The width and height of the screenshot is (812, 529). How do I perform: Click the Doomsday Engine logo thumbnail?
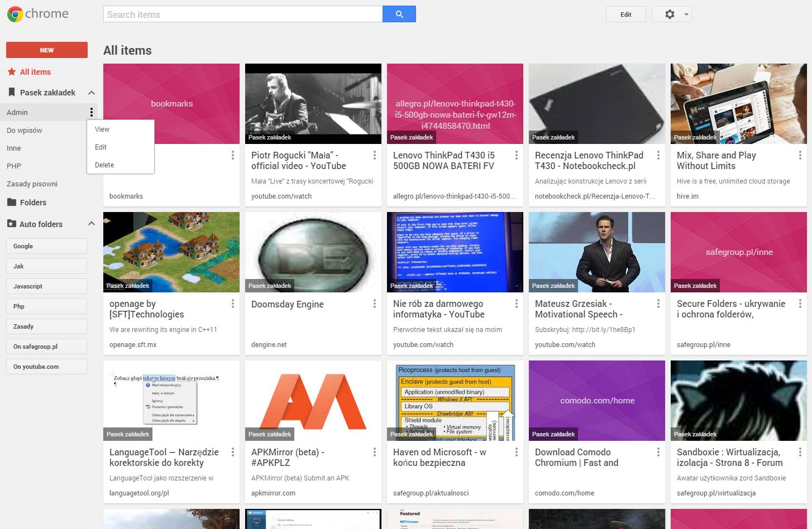[x=313, y=252]
